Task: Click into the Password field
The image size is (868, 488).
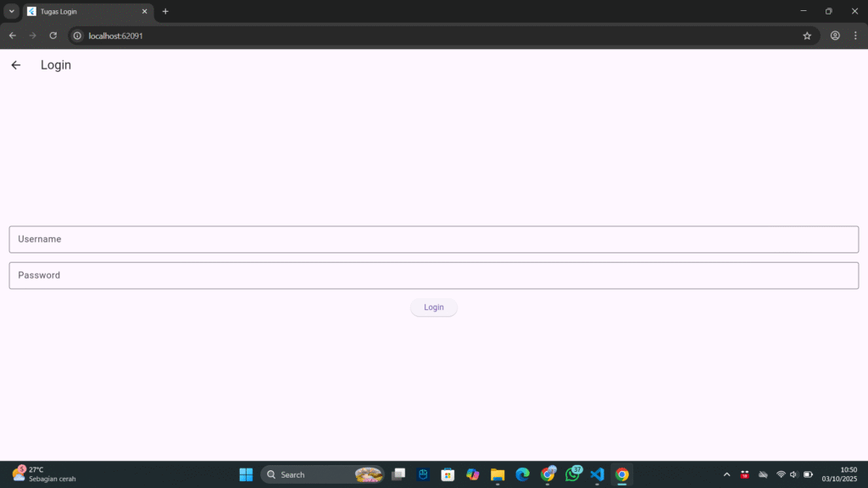Action: [x=433, y=275]
